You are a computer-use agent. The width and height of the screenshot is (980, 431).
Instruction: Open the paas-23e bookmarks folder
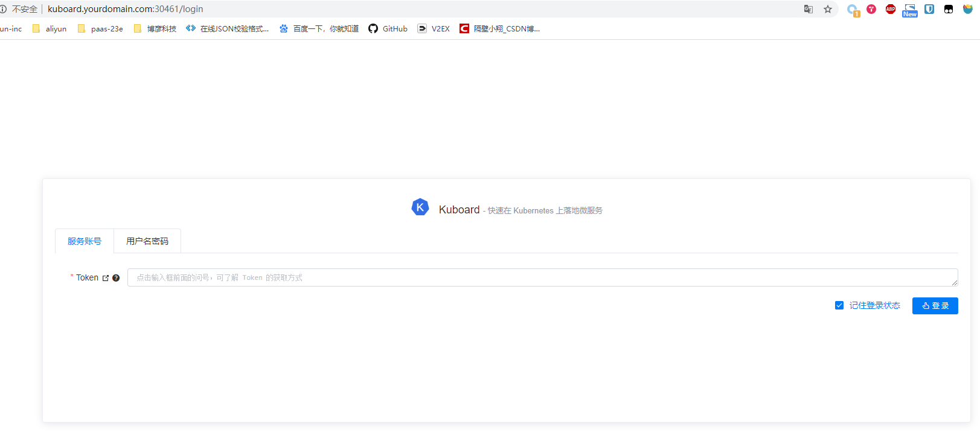[100, 28]
